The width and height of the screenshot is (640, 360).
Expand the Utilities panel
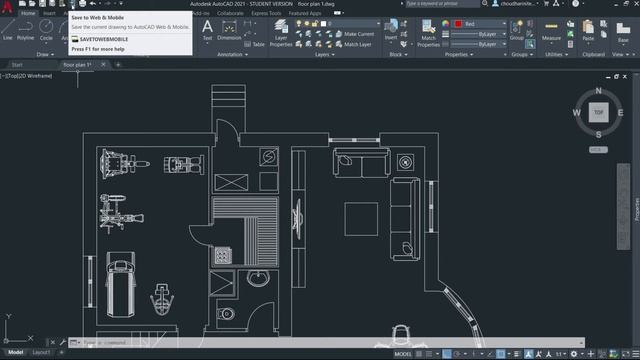(556, 54)
